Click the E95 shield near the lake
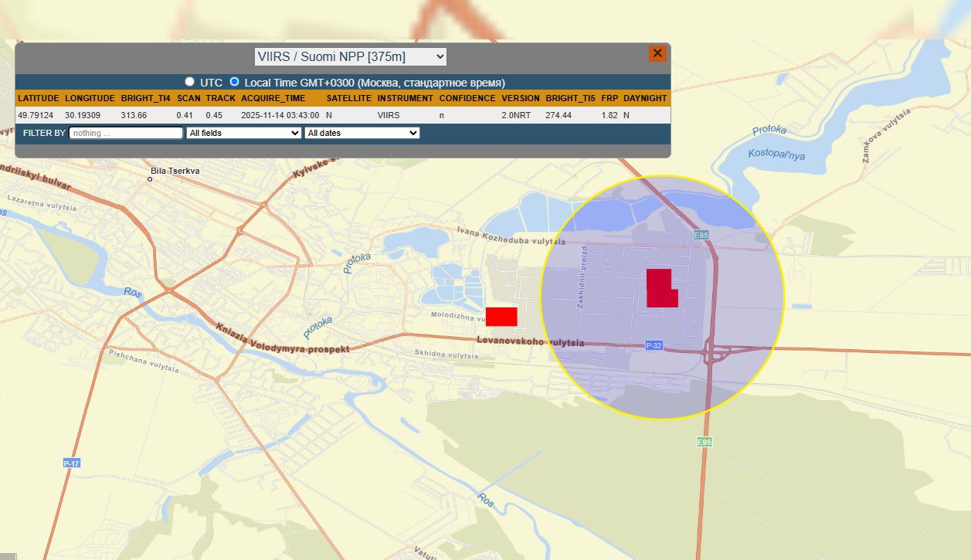Image resolution: width=971 pixels, height=560 pixels. pos(701,235)
